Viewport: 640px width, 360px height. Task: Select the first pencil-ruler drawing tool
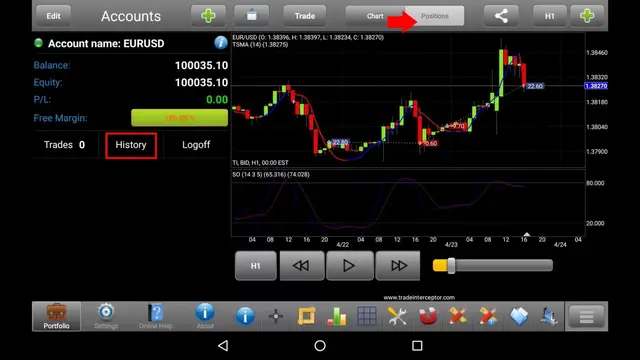(458, 316)
